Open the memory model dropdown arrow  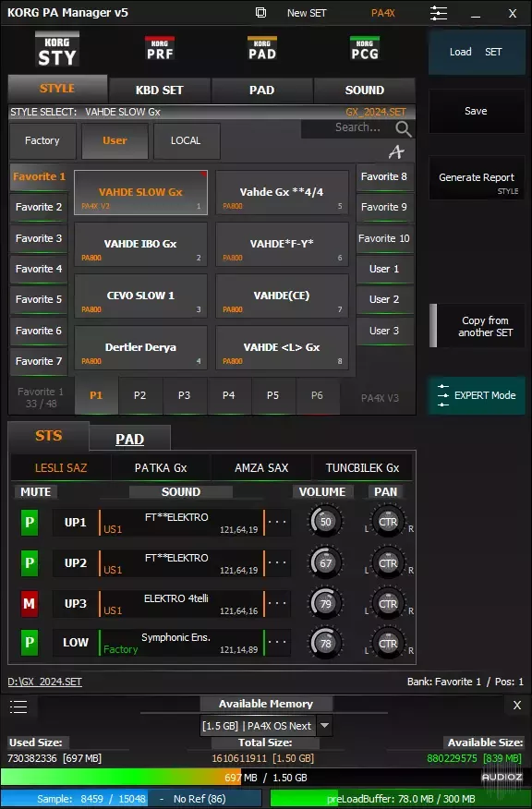pyautogui.click(x=324, y=725)
